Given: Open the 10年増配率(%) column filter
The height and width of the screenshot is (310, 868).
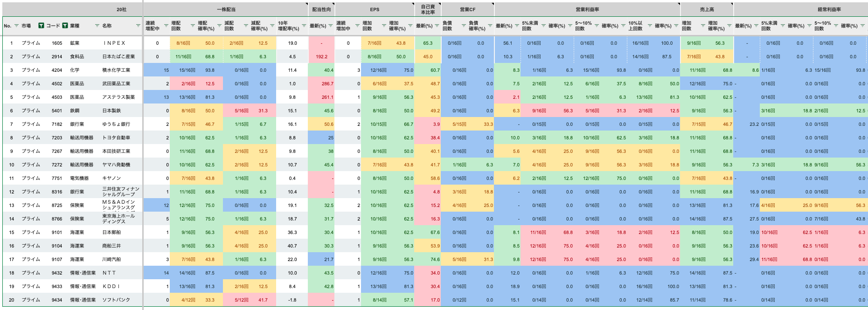Looking at the screenshot, I should click(304, 26).
